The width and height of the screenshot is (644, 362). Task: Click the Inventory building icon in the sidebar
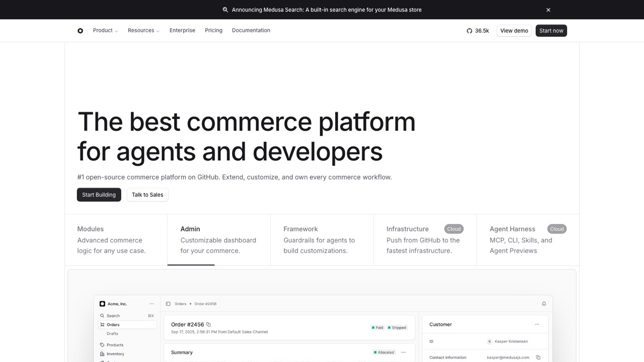pyautogui.click(x=102, y=354)
